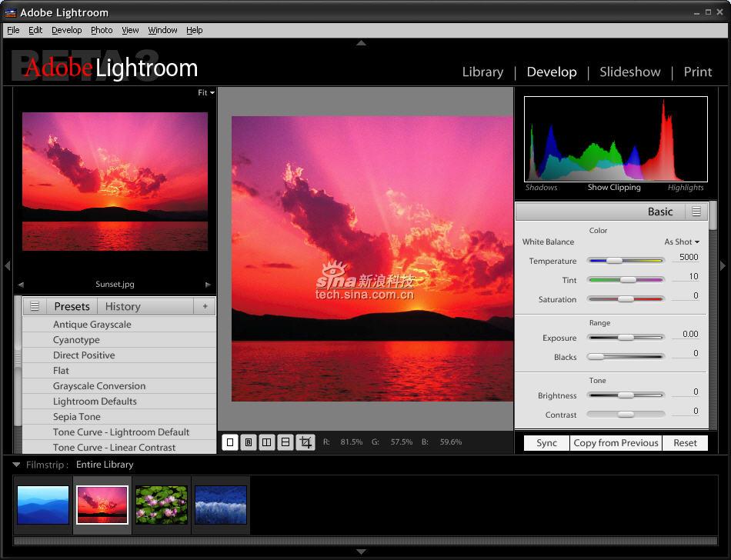Open the Basic panel menu icon
This screenshot has height=560, width=731.
[x=696, y=212]
